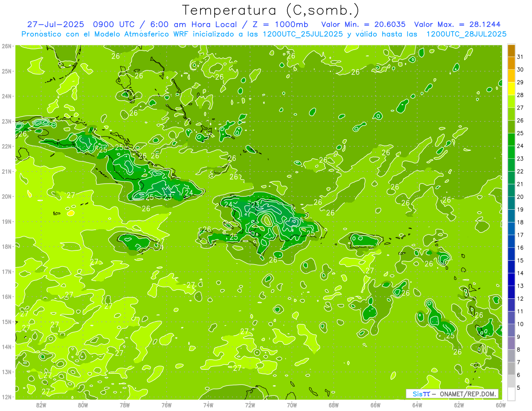Click the 62W longitude axis label
Screen dimensions: 532x411
pos(459,405)
